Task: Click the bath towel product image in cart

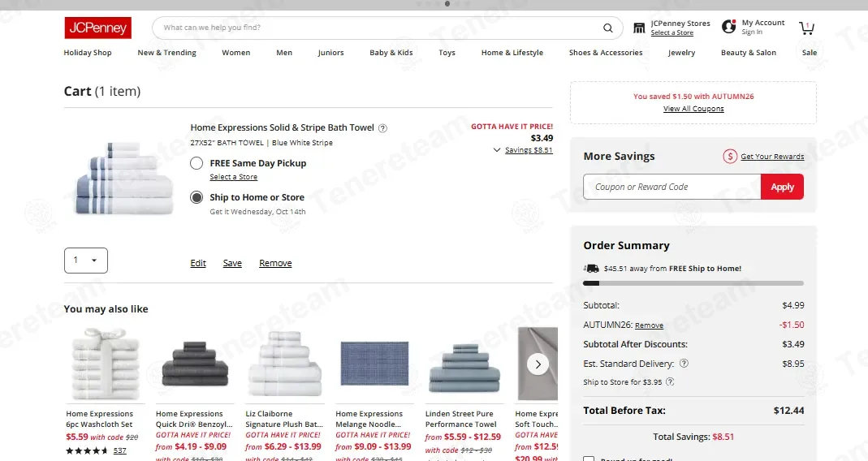Action: [124, 179]
